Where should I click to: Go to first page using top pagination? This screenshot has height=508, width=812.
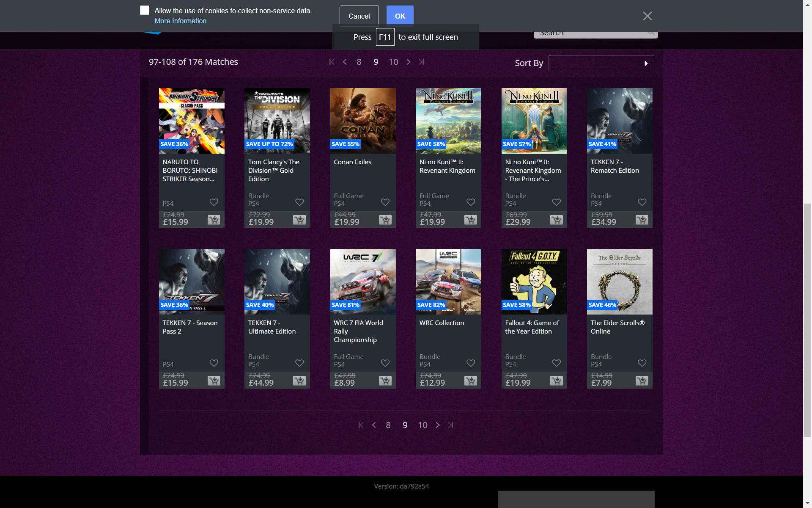pyautogui.click(x=332, y=62)
